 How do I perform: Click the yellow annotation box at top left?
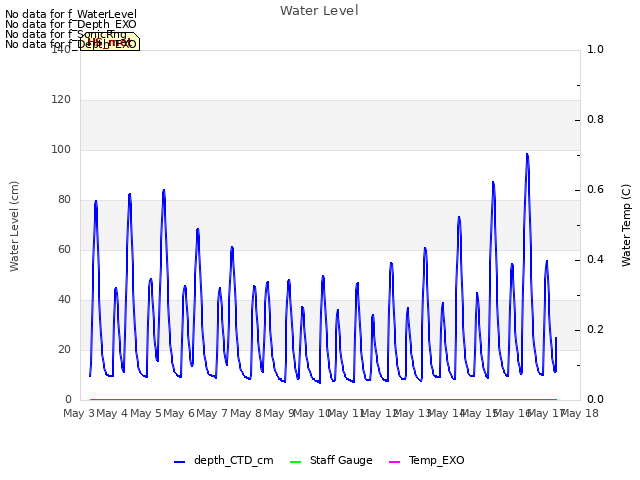click(109, 42)
